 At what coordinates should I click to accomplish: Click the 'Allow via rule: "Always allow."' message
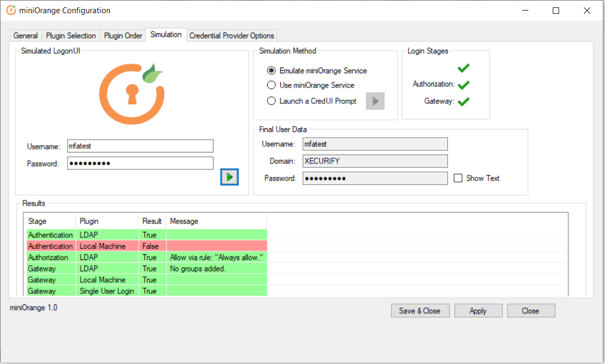216,257
